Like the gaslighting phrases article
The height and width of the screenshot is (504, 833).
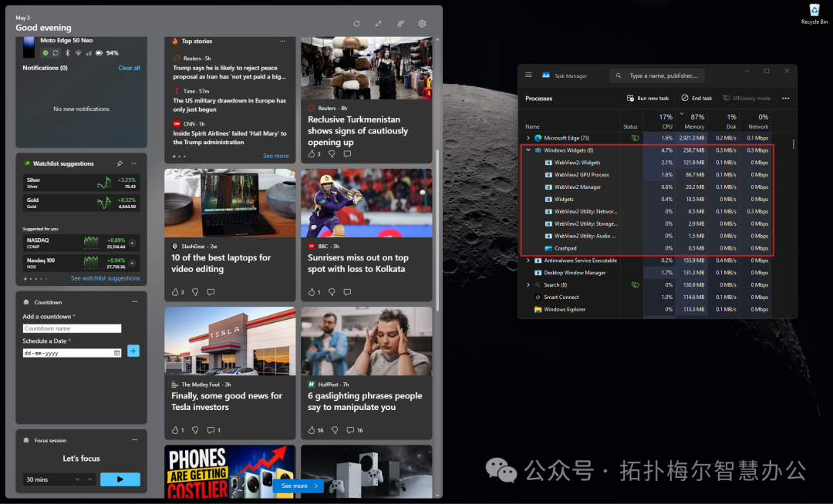coord(312,430)
